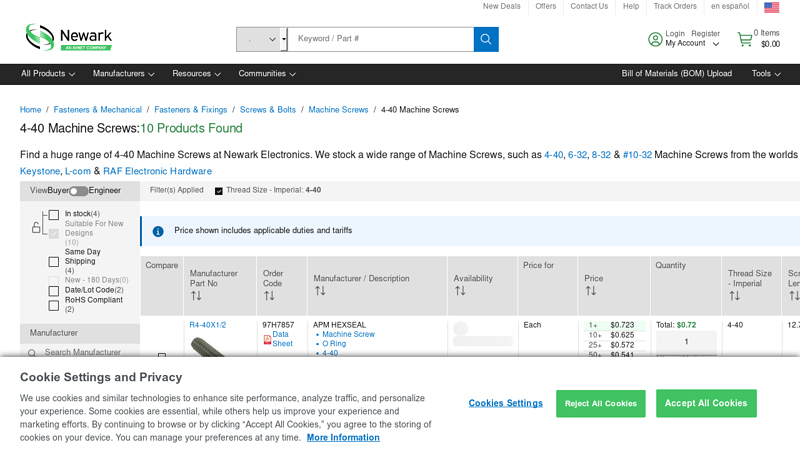
Task: Select the US flag country icon
Action: click(x=771, y=7)
